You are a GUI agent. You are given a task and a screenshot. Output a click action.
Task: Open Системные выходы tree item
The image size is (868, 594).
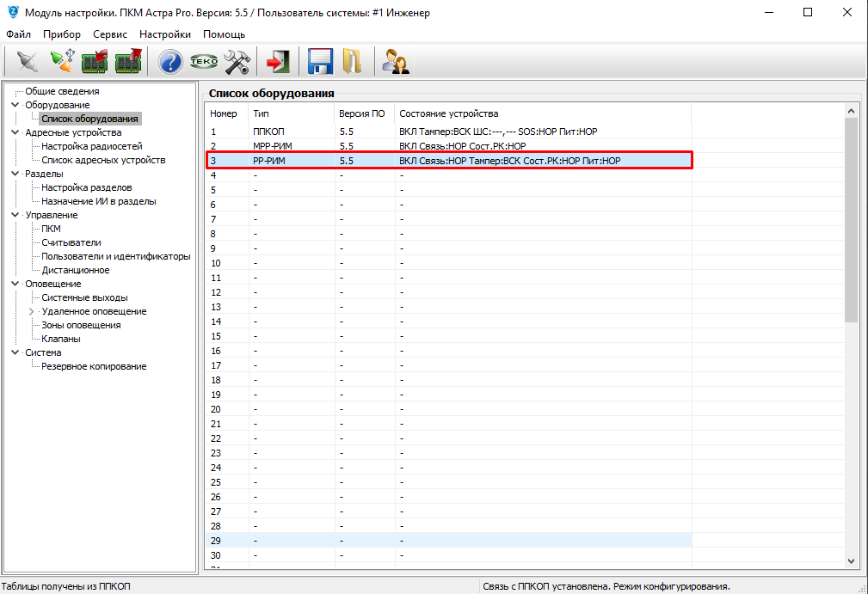(x=84, y=297)
